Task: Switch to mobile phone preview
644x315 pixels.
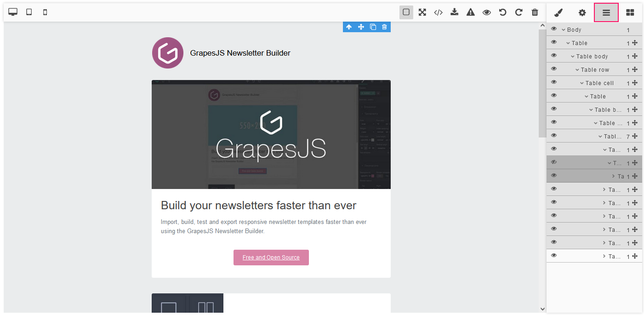Action: [45, 12]
